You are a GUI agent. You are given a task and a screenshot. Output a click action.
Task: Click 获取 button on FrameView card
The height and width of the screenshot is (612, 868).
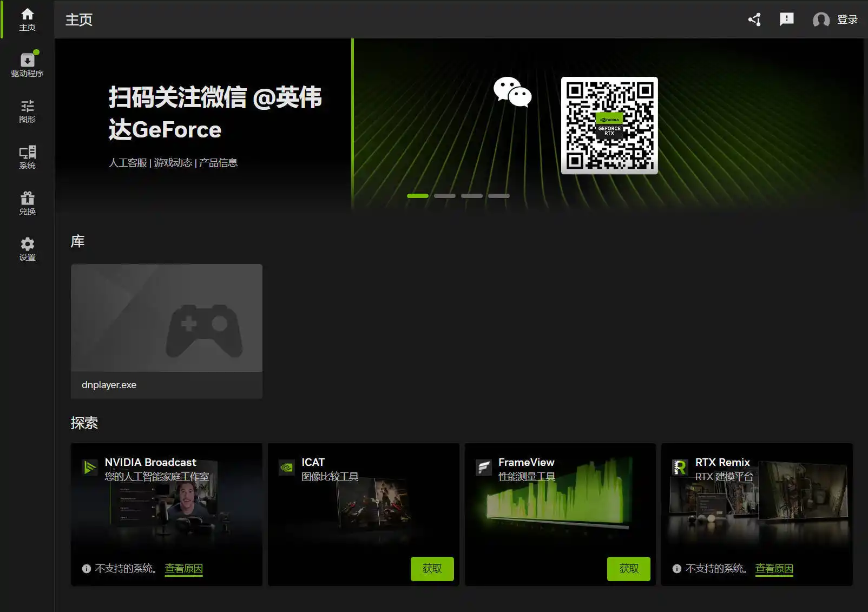click(629, 569)
